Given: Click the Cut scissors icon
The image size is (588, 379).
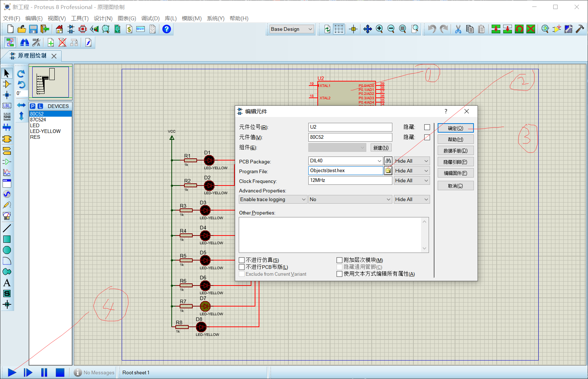Looking at the screenshot, I should coord(458,29).
